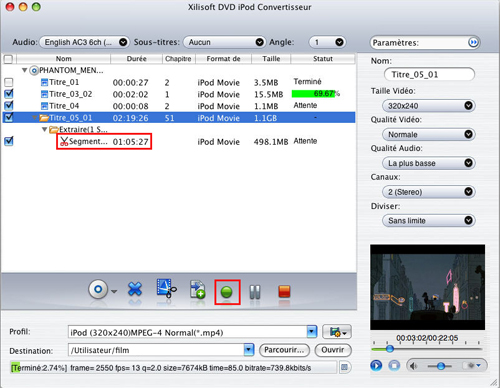Click the Titre_03_02 progress bar

pos(315,94)
